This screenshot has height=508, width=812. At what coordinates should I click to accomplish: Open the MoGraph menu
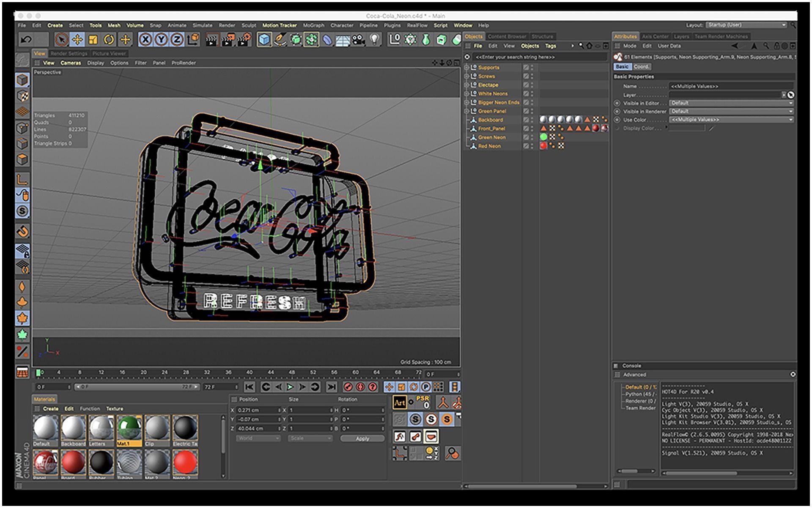[x=313, y=25]
